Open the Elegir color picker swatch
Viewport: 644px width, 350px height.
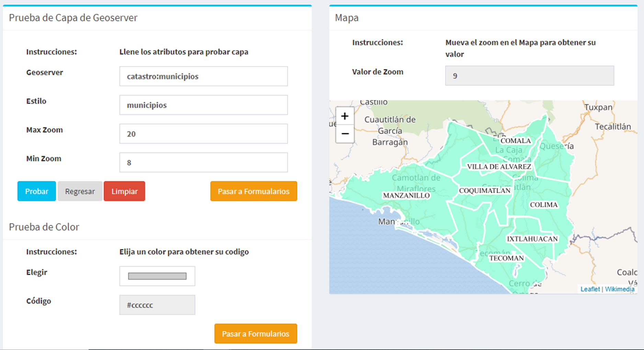coord(157,276)
